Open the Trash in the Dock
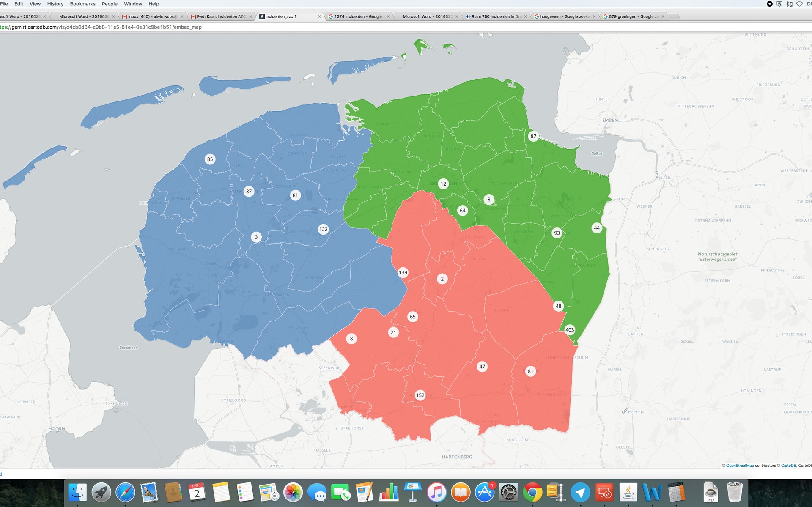The height and width of the screenshot is (507, 812). (x=735, y=492)
